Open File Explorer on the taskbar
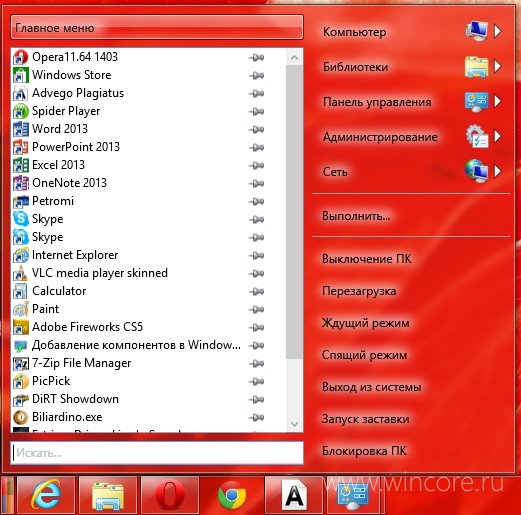The height and width of the screenshot is (515, 521). (108, 495)
